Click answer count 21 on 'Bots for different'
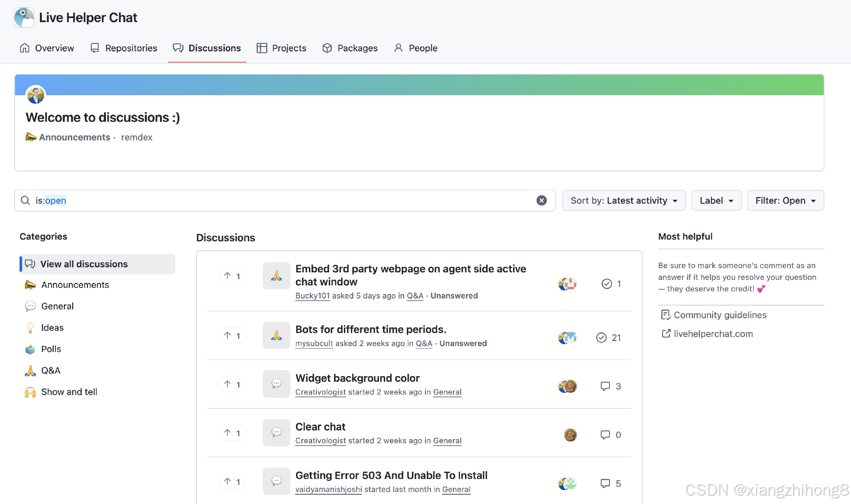 click(609, 338)
